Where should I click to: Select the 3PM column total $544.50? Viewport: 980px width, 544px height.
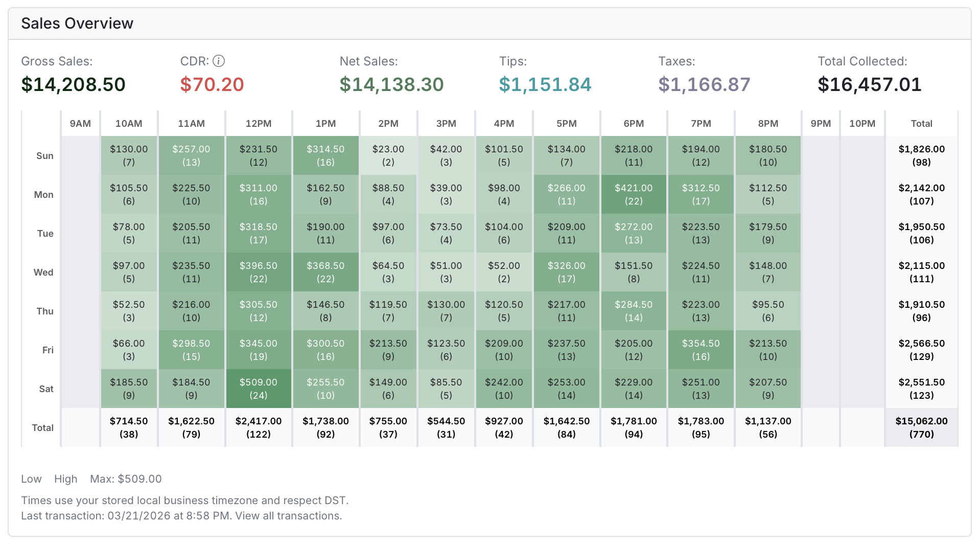(446, 427)
